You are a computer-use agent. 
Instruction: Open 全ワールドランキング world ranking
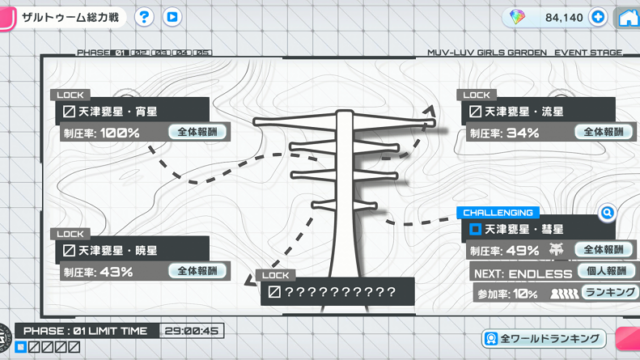(x=543, y=339)
